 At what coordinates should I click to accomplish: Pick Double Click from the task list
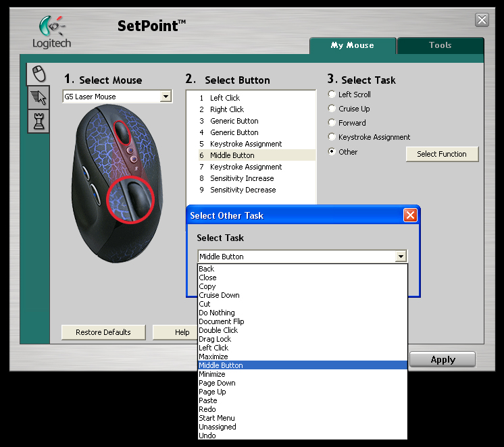[x=218, y=330]
